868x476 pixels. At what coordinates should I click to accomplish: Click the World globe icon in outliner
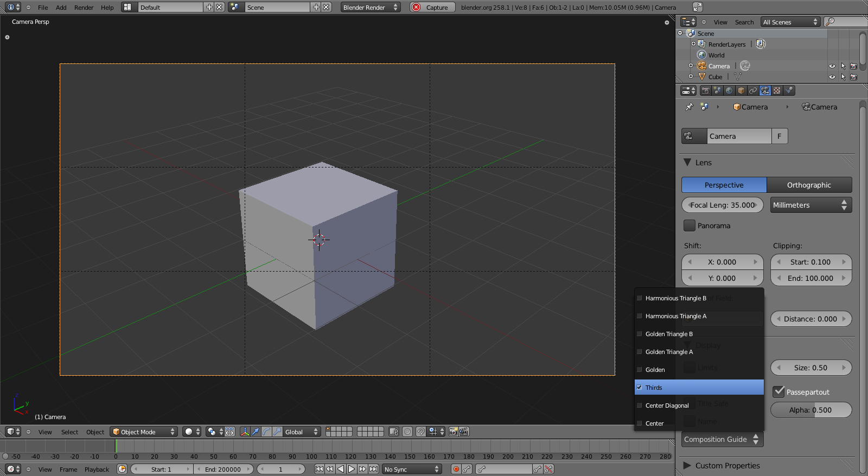click(x=701, y=55)
